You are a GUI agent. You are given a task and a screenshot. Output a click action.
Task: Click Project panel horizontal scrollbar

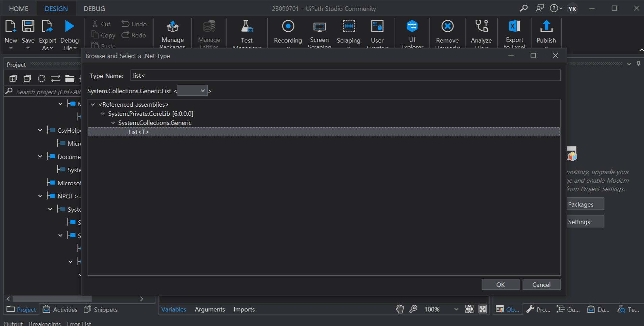pos(52,299)
